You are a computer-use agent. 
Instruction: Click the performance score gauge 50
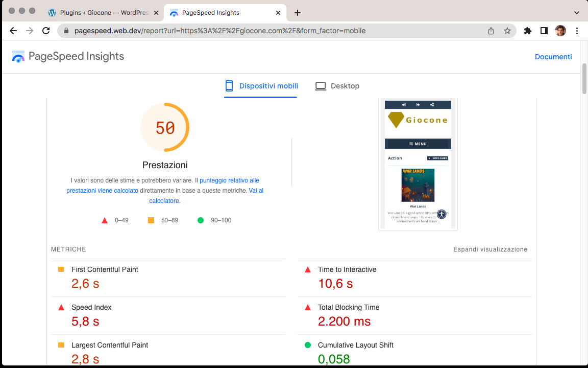coord(165,128)
